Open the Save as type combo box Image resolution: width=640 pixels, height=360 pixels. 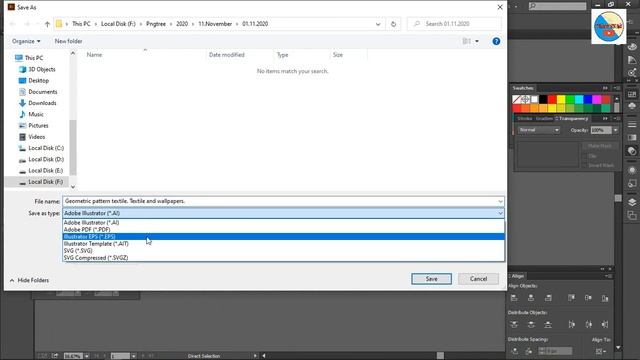(x=283, y=213)
